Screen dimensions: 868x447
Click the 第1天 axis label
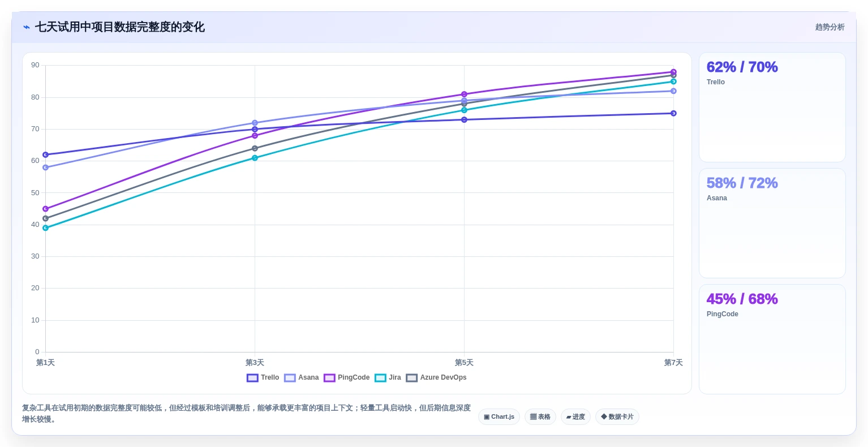pos(45,363)
